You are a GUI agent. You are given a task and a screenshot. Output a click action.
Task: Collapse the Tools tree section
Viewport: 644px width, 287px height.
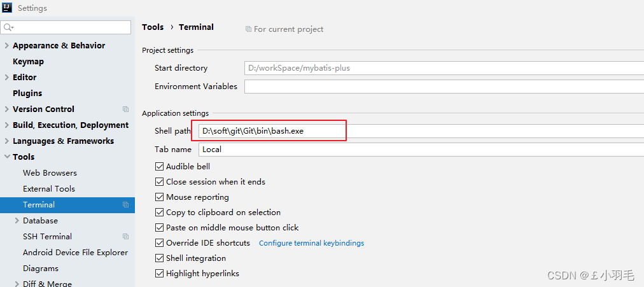(6, 157)
